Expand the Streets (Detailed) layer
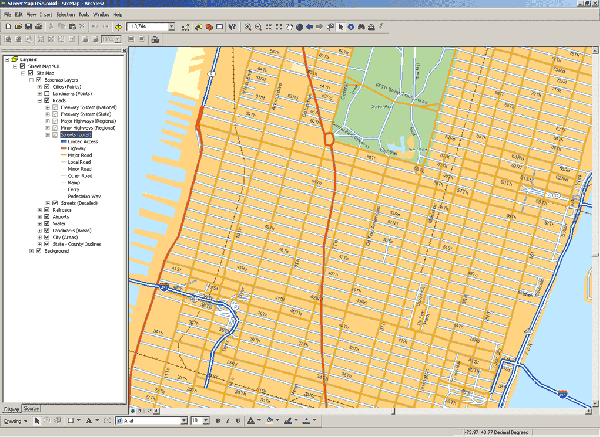This screenshot has width=600, height=438. [47, 203]
